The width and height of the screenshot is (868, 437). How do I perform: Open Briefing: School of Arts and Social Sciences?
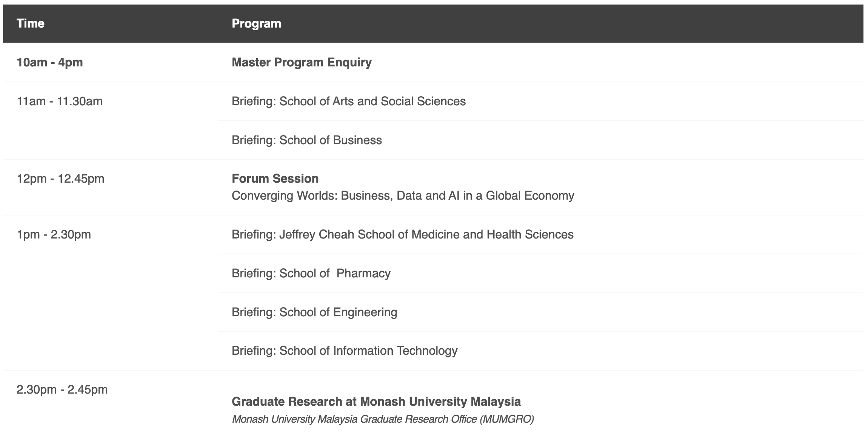(348, 101)
